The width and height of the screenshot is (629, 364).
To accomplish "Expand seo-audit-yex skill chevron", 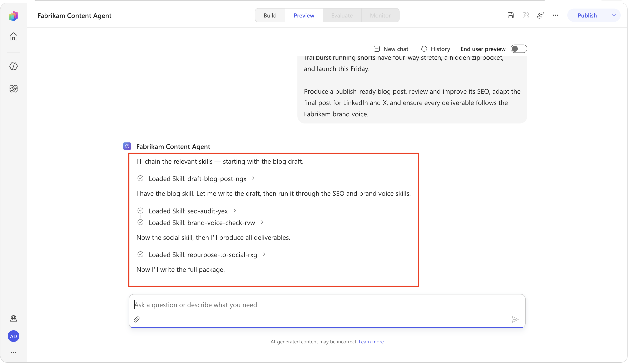I will (x=235, y=211).
